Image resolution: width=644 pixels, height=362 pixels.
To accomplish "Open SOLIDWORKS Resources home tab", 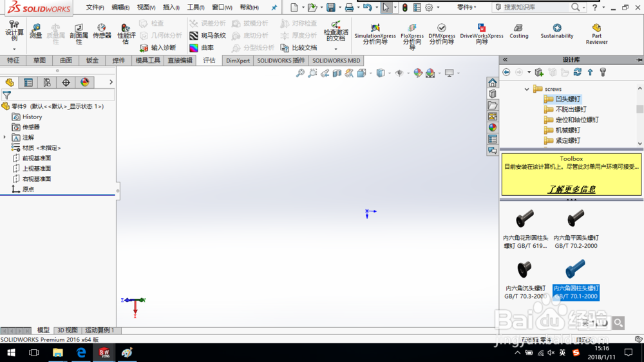I will (x=493, y=82).
